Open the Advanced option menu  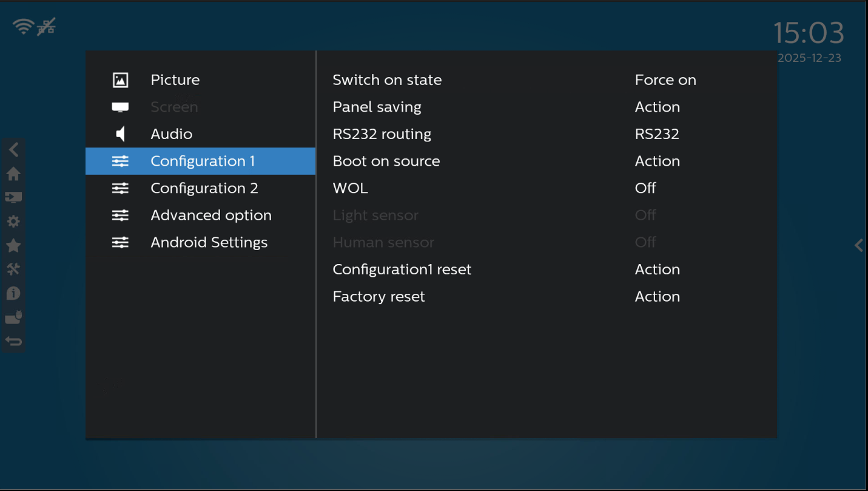[x=210, y=215]
